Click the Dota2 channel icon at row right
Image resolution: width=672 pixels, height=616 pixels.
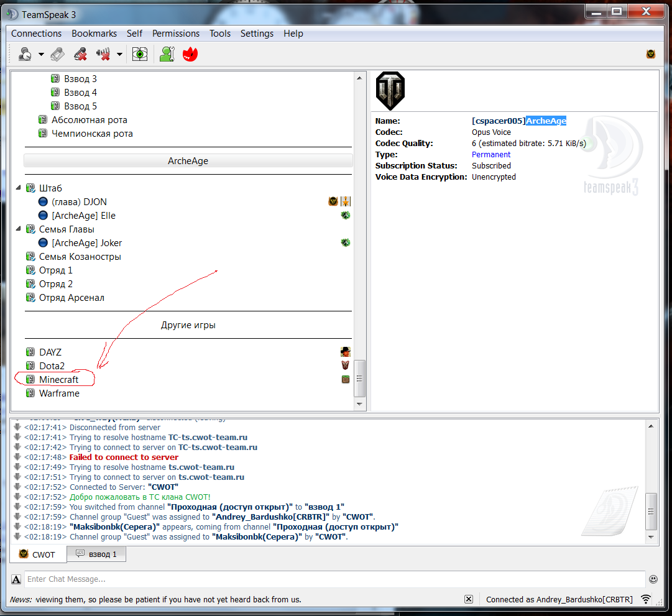click(x=346, y=365)
